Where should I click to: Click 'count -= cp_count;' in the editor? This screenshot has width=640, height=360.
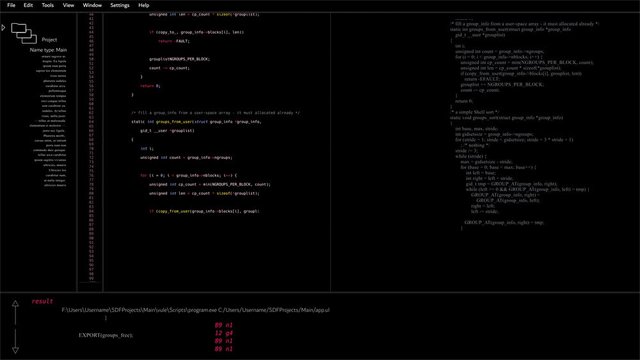(169, 68)
